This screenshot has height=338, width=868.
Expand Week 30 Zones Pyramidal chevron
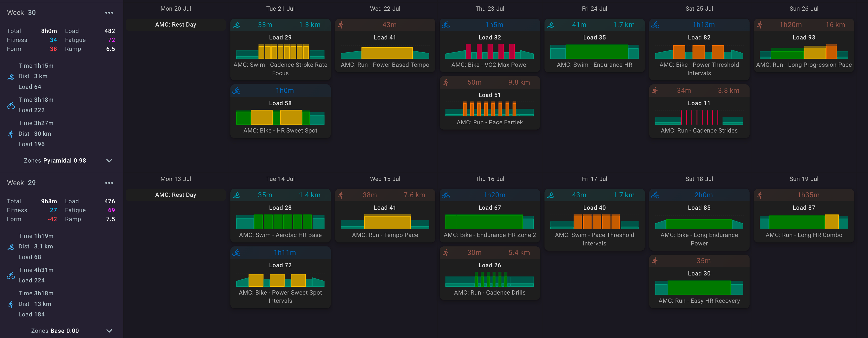coord(109,161)
